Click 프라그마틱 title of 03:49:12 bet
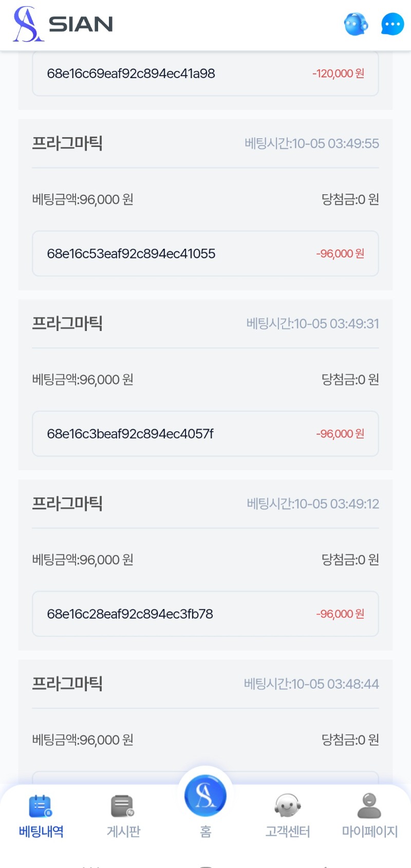The image size is (411, 868). pos(67,503)
